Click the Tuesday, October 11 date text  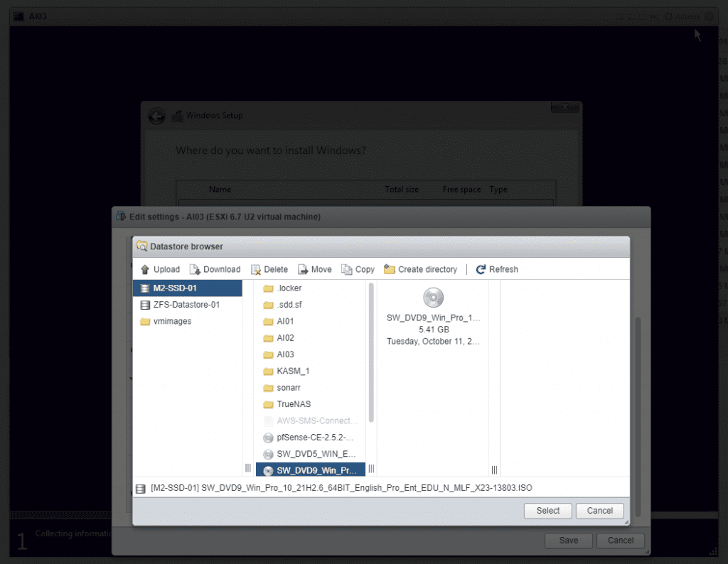click(x=433, y=342)
